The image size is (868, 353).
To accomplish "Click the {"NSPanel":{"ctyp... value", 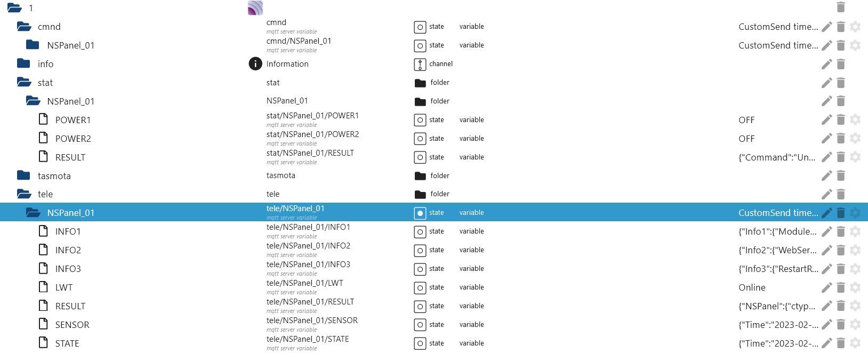I will point(777,306).
